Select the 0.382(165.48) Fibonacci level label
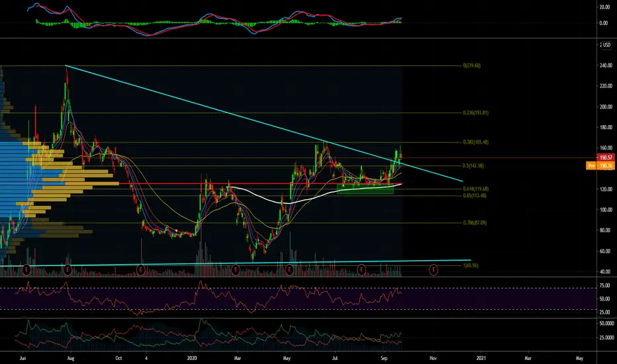This screenshot has height=364, width=617. click(x=476, y=142)
